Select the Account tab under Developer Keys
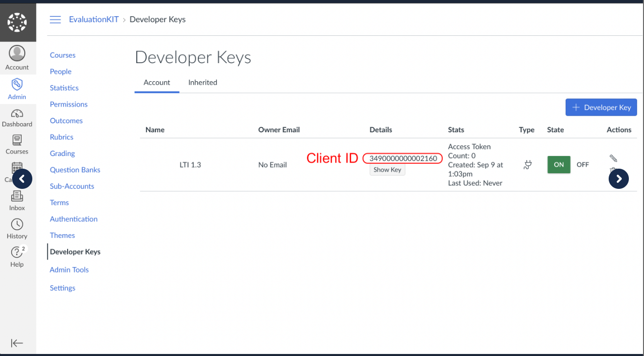 click(156, 82)
